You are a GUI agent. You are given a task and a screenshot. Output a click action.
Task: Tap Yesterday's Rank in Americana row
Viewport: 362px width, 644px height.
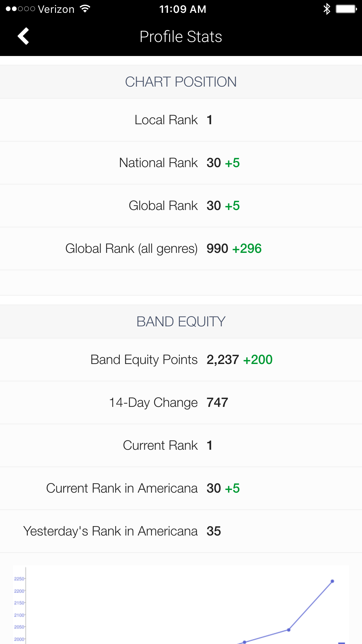(x=181, y=531)
